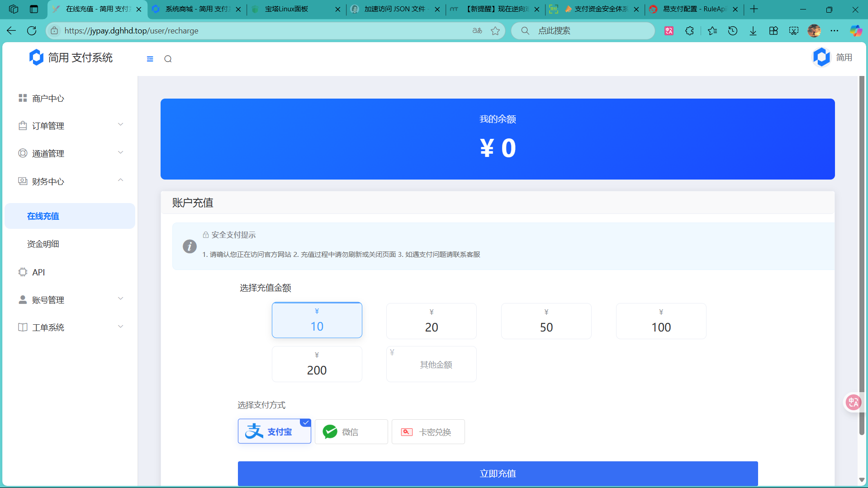This screenshot has width=868, height=488.
Task: Click the 其他金额 custom amount field
Action: click(x=435, y=365)
